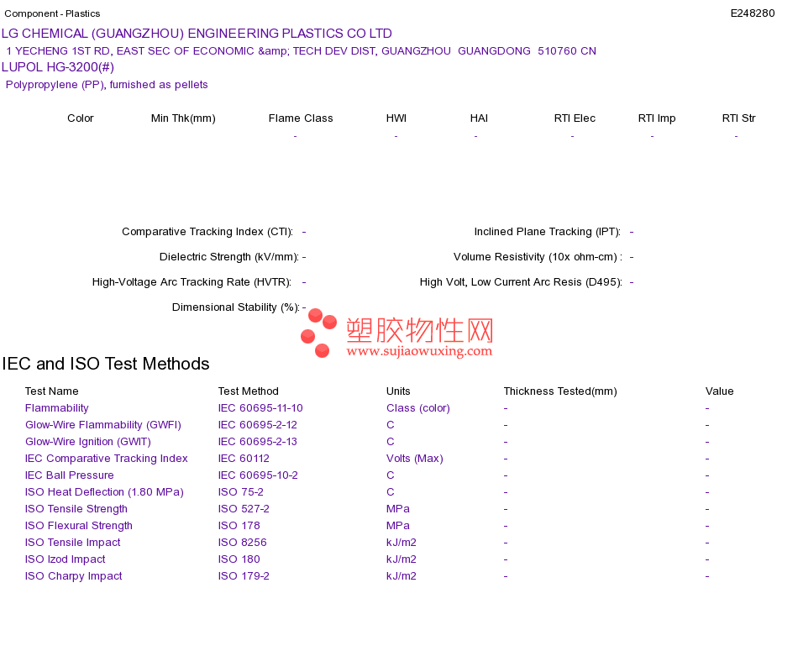The width and height of the screenshot is (798, 672).
Task: Click Dimensional Stability (%) label
Action: tap(236, 307)
